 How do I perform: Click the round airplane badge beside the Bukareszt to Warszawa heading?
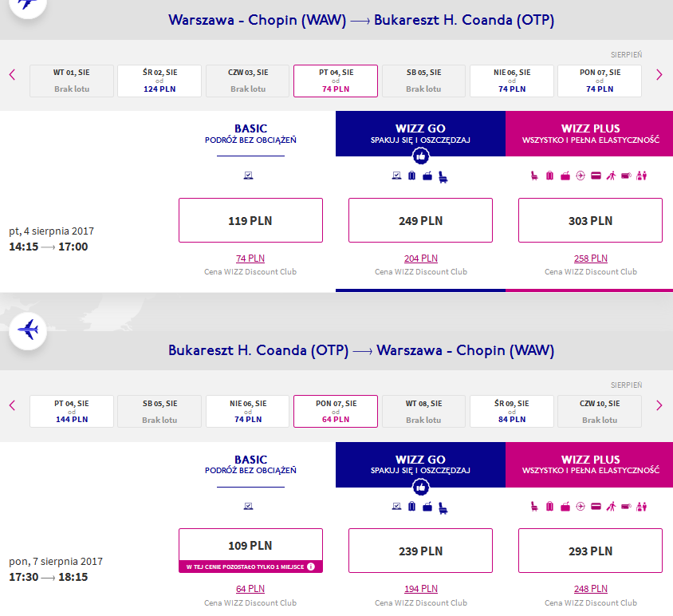click(28, 331)
